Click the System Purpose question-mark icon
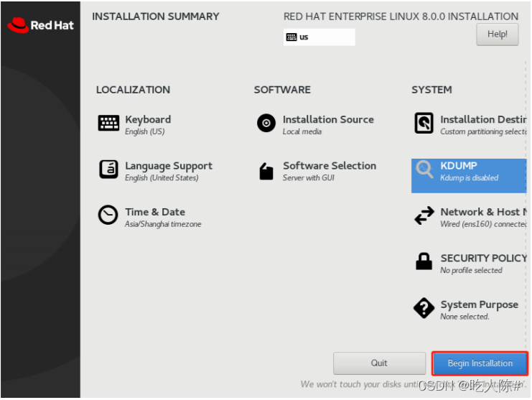 click(424, 308)
